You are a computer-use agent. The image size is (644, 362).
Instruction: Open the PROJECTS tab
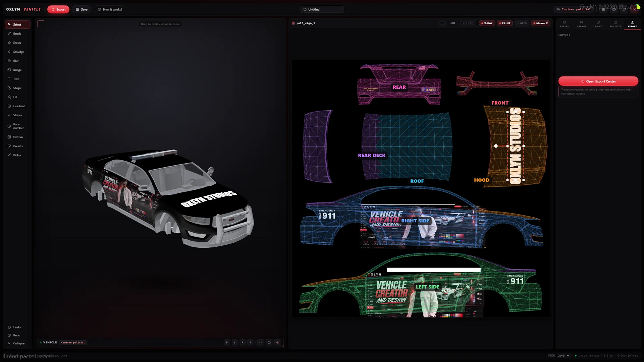(x=615, y=24)
